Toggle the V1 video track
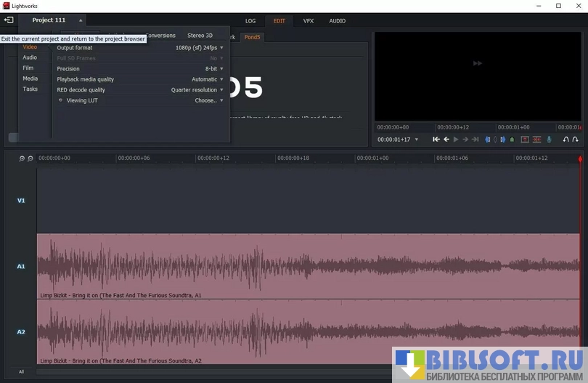 click(x=21, y=201)
